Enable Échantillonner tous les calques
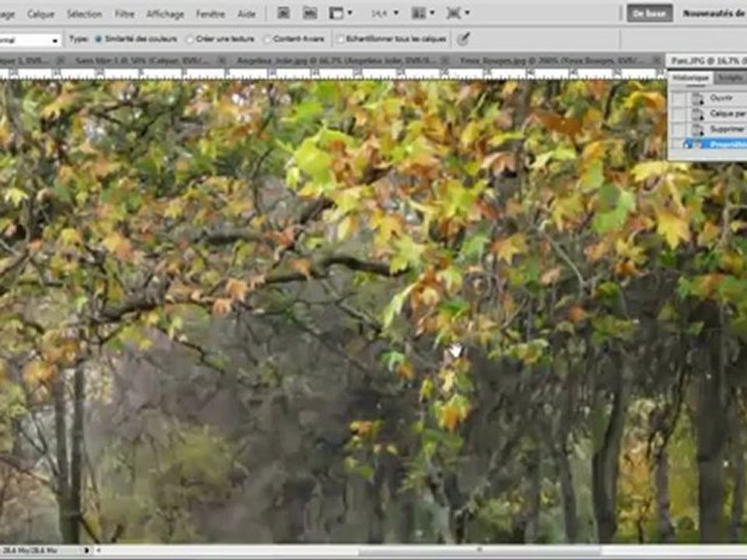The image size is (747, 560). coord(340,39)
